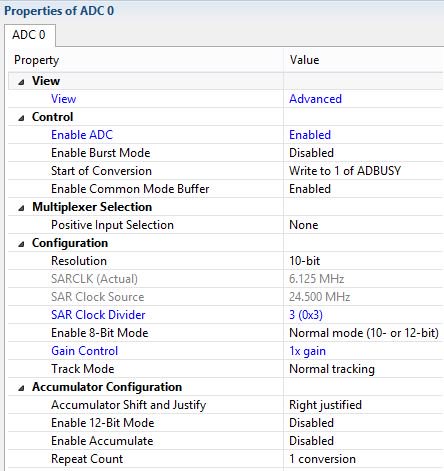Select the Enable 8-Bit Mode label
This screenshot has height=471, width=444.
(x=100, y=333)
